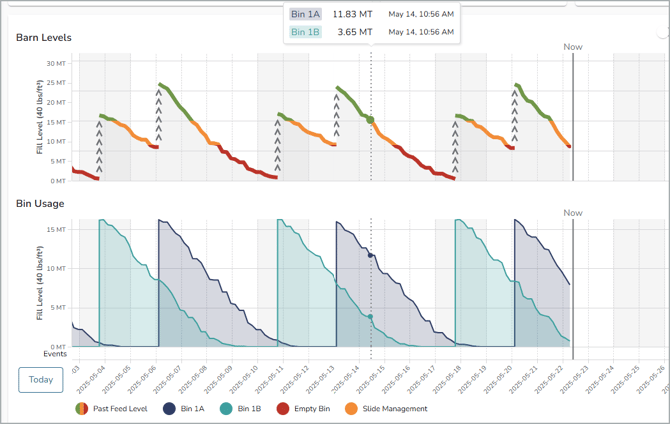Click the Now marker label on Bin Usage
The width and height of the screenshot is (670, 424).
click(x=573, y=213)
